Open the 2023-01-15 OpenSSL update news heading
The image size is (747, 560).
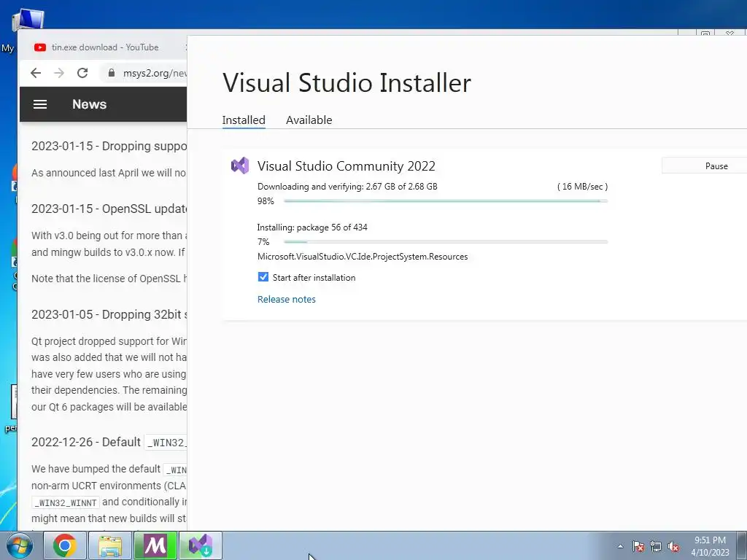pos(109,209)
